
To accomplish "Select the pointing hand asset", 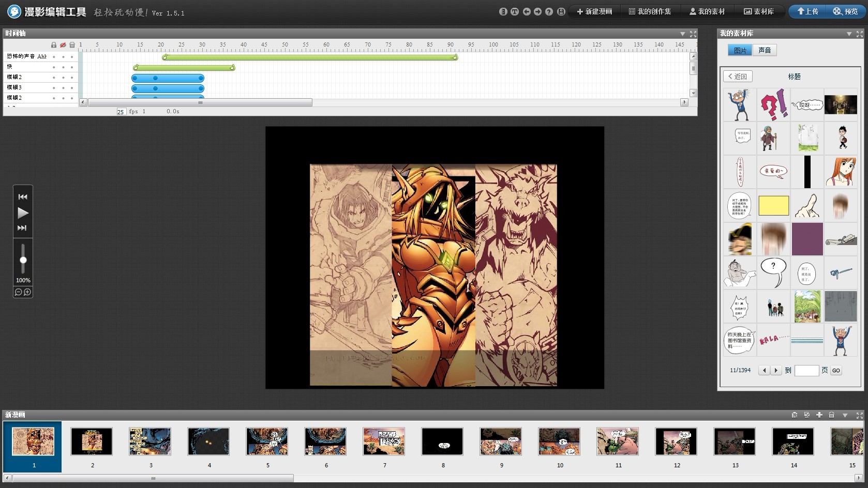I will [807, 206].
